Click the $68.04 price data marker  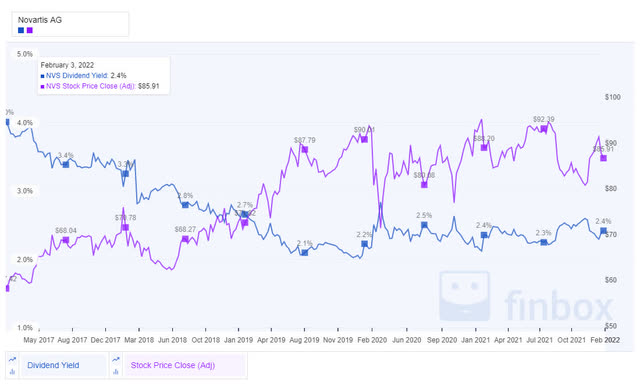click(x=66, y=240)
